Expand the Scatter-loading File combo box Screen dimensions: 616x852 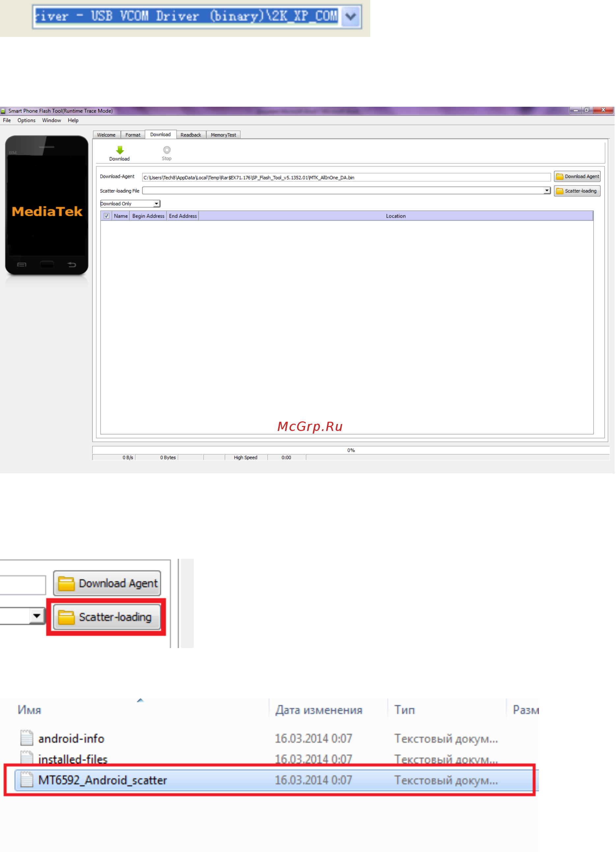[x=547, y=191]
